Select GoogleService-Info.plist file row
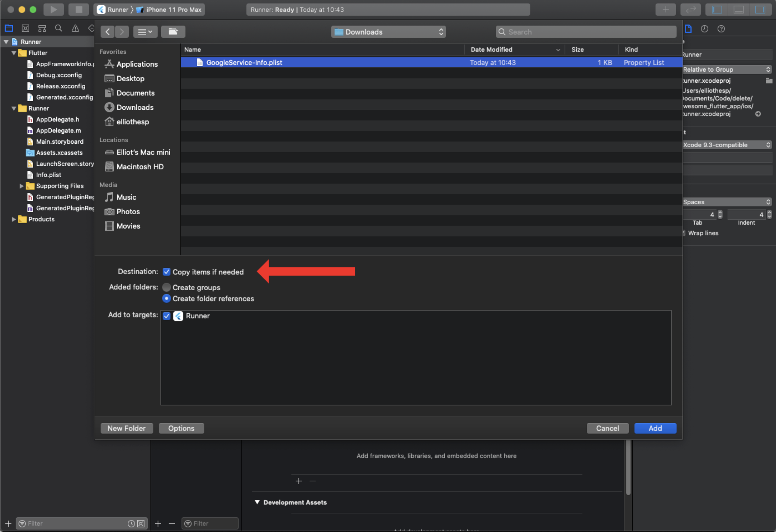The height and width of the screenshot is (532, 776). (x=431, y=62)
